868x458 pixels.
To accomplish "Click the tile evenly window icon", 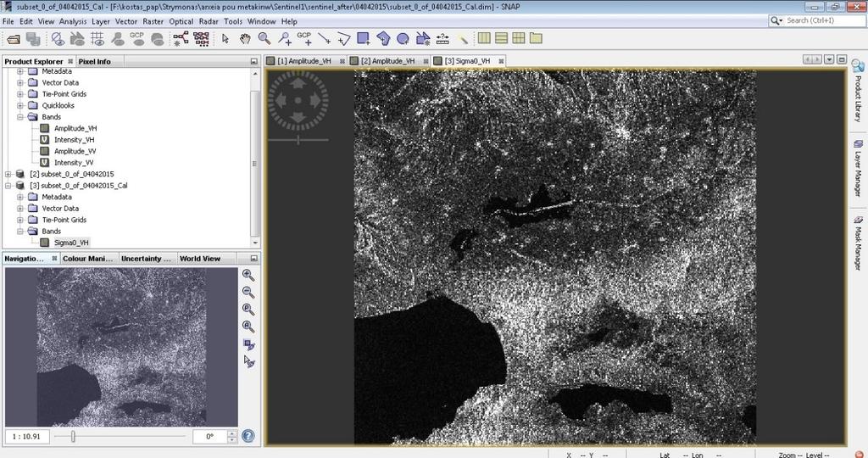I will click(519, 38).
